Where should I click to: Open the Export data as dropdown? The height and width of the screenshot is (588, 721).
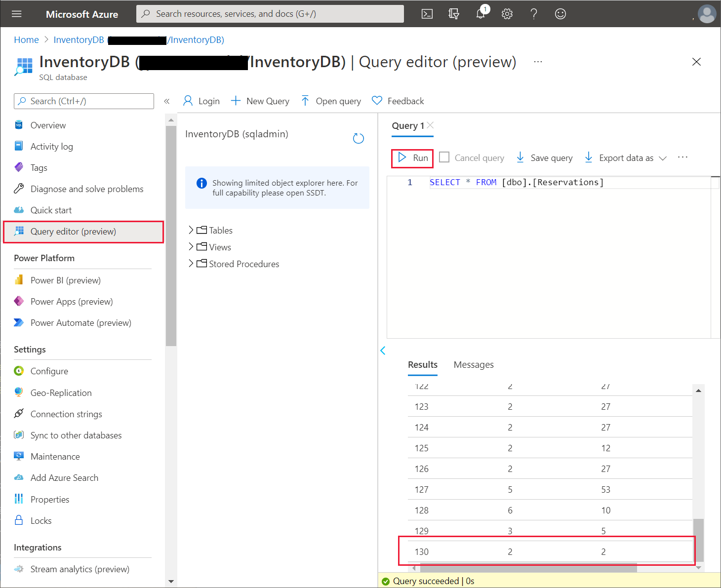[x=626, y=158]
